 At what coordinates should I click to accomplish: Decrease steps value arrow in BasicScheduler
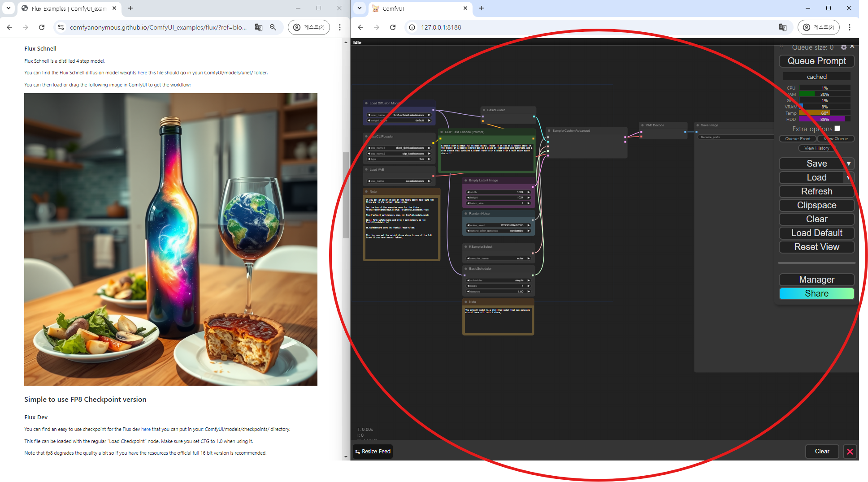[469, 286]
